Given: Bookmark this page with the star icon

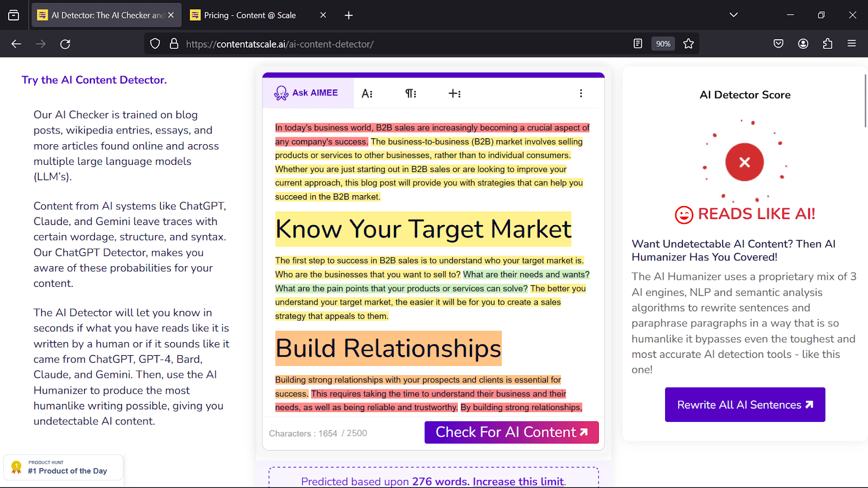Looking at the screenshot, I should (688, 44).
